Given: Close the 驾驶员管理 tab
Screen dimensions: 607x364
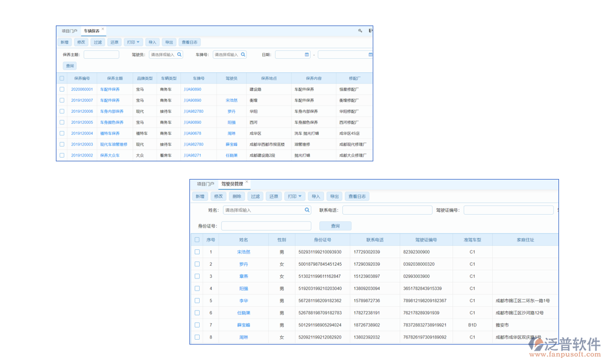Looking at the screenshot, I should point(246,181).
